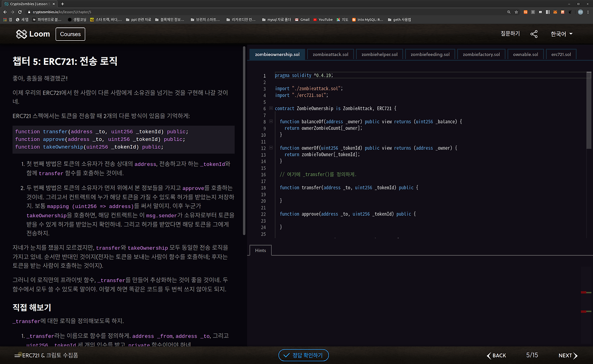The image size is (593, 364).
Task: Open the mysql 자료 폴더 bookmark folder
Action: click(277, 19)
